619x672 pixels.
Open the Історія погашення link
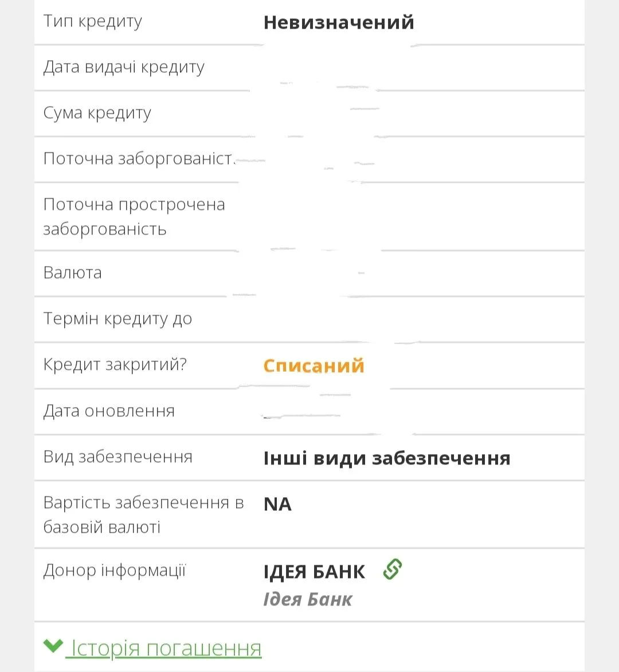click(x=166, y=648)
